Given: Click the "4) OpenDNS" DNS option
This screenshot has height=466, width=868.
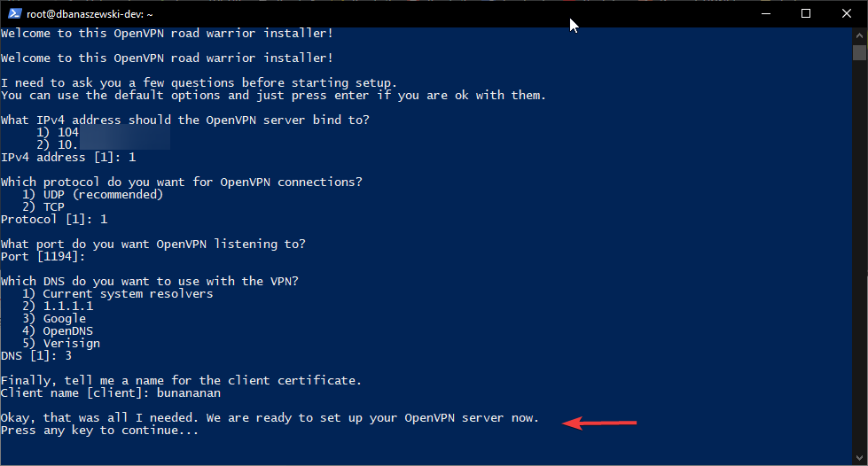Looking at the screenshot, I should pyautogui.click(x=58, y=330).
